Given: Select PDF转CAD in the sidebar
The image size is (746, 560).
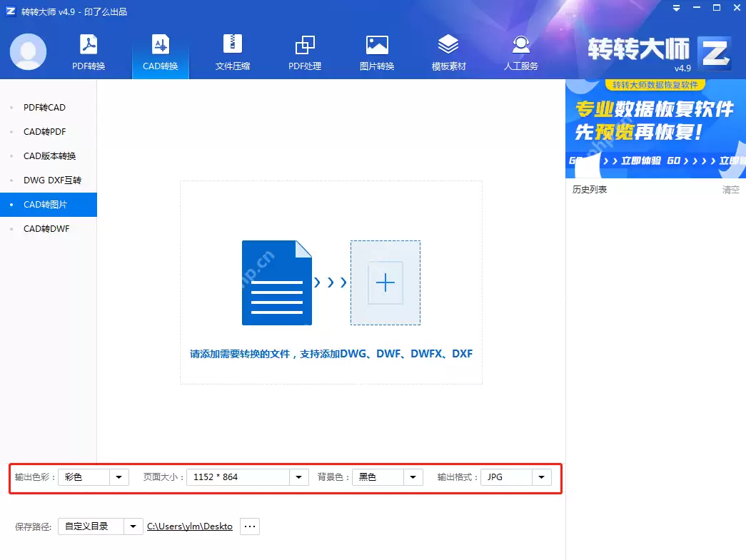Looking at the screenshot, I should pos(44,107).
